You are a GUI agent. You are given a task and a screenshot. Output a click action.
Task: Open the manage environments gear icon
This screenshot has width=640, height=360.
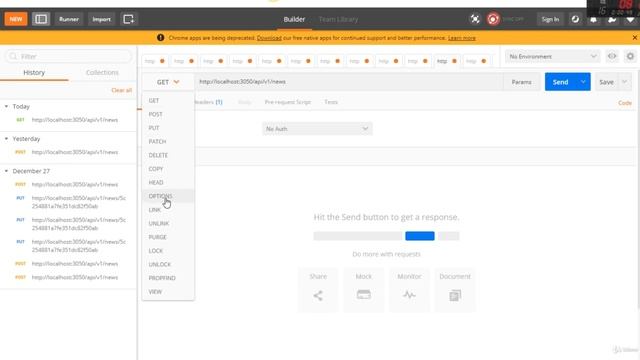tap(630, 56)
